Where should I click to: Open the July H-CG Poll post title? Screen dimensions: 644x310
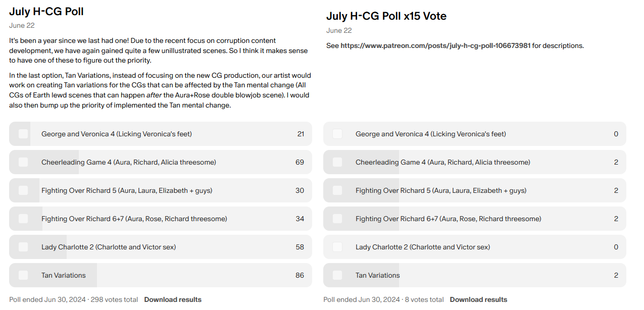pos(46,11)
